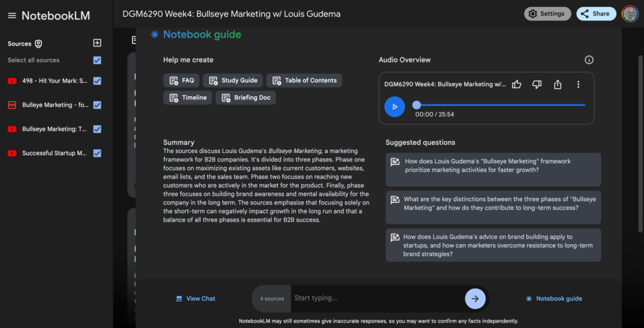644x328 pixels.
Task: Click the Audio Overview title text
Action: point(445,84)
